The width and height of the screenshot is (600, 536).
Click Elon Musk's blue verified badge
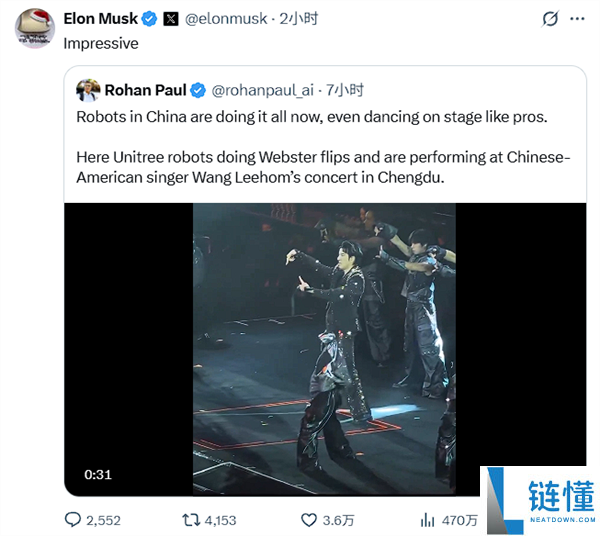point(149,19)
